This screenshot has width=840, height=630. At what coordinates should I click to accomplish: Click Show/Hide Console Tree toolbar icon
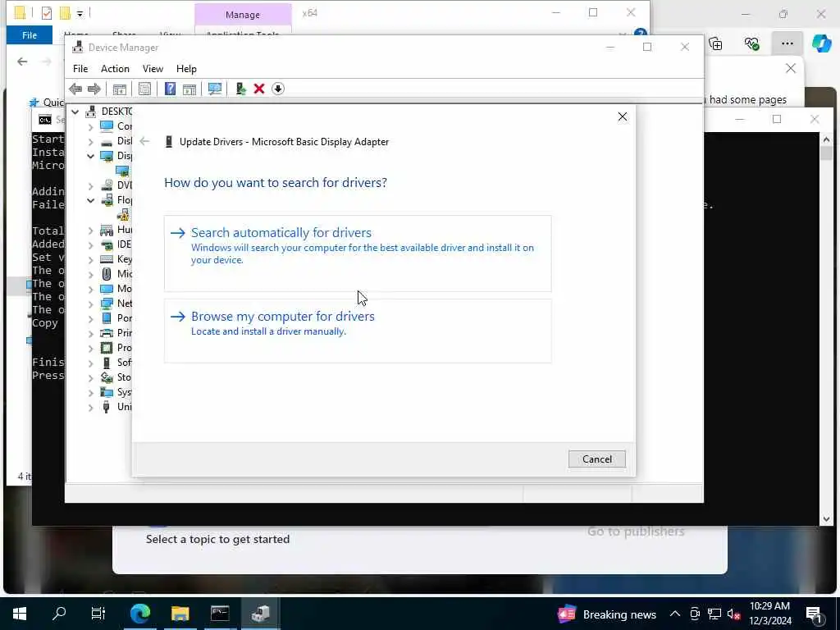(x=120, y=89)
